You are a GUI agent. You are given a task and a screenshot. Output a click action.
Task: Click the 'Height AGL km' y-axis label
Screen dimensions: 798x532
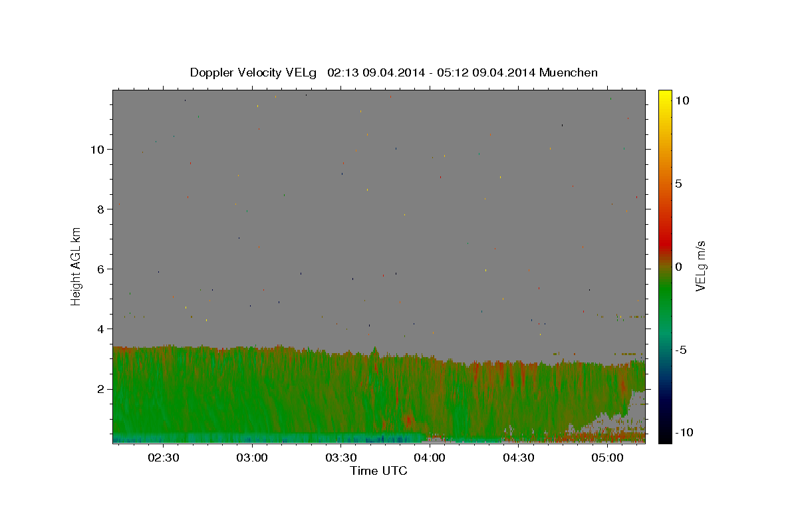76,265
